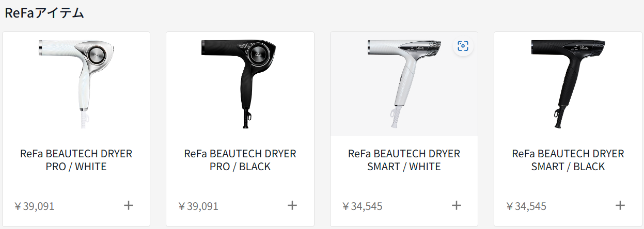Add BEAUTECH DRYER SMART / BLACK with plus icon
The height and width of the screenshot is (229, 644).
pos(620,205)
